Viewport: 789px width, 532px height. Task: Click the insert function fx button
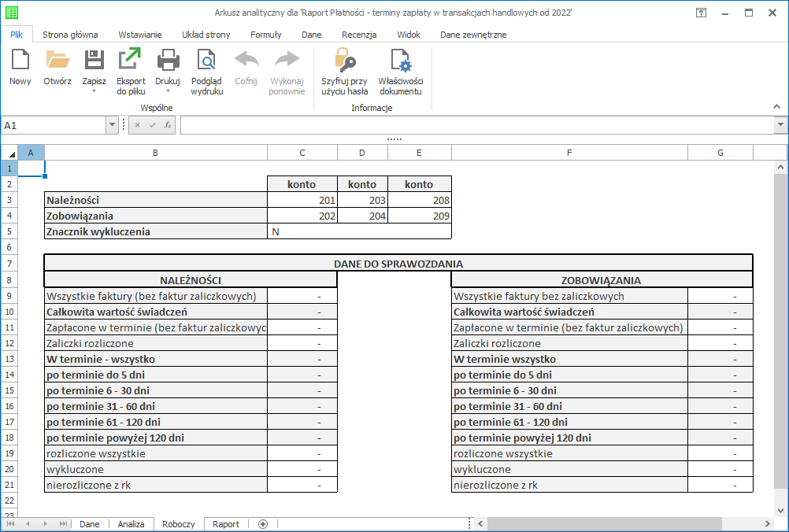point(168,125)
